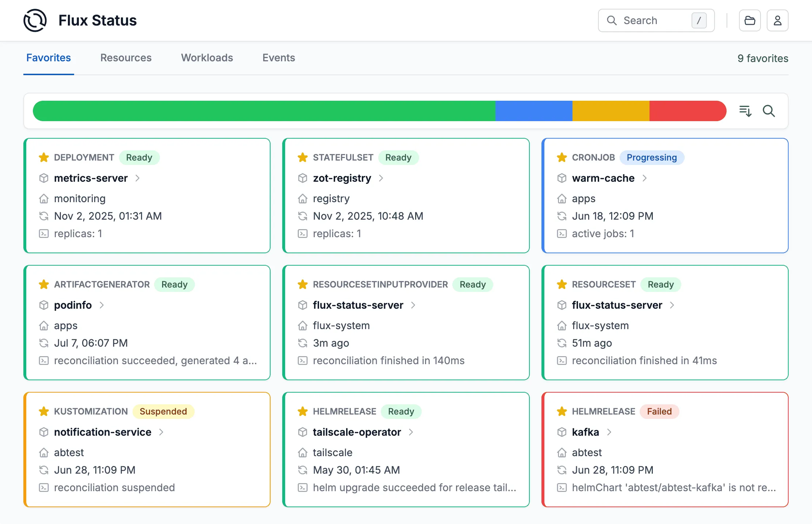Expand chevron on RESOURCESETINPUTPROVIDER flux-status-server
The height and width of the screenshot is (524, 812).
pos(413,305)
